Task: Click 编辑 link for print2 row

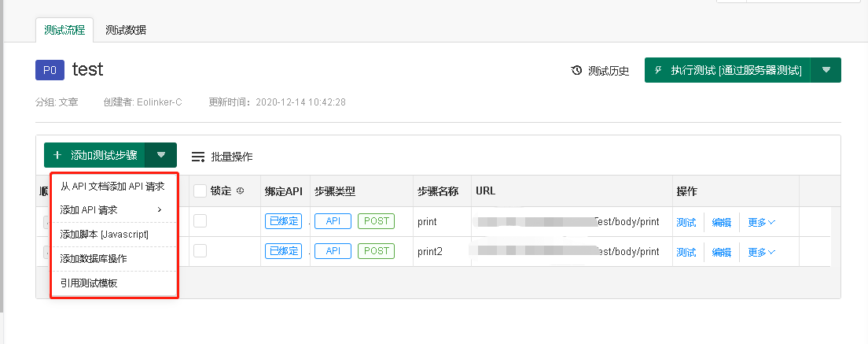Action: 722,252
